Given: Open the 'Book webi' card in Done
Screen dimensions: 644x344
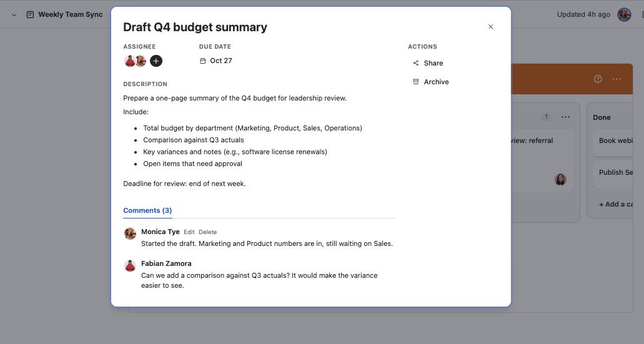Looking at the screenshot, I should [613, 143].
